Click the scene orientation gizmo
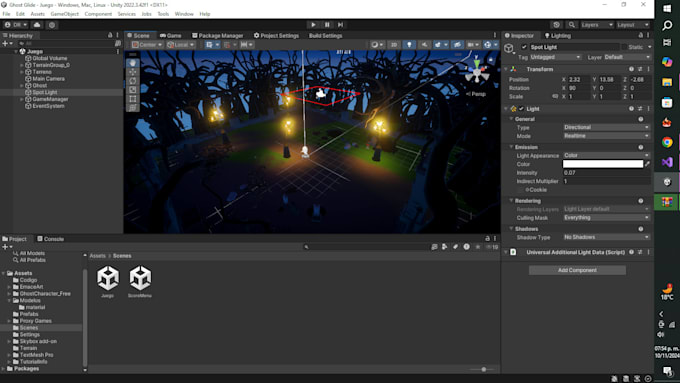The width and height of the screenshot is (680, 383). tap(477, 72)
